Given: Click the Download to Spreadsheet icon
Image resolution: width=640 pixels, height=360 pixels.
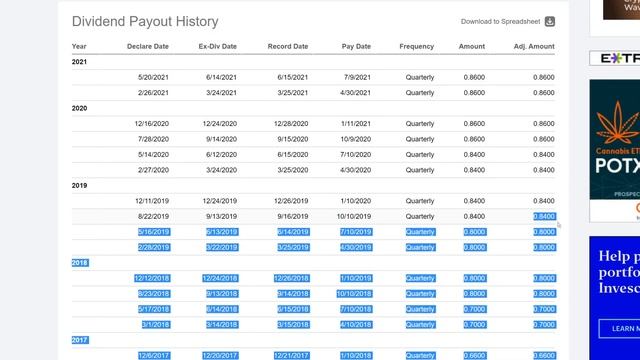Looking at the screenshot, I should [549, 21].
